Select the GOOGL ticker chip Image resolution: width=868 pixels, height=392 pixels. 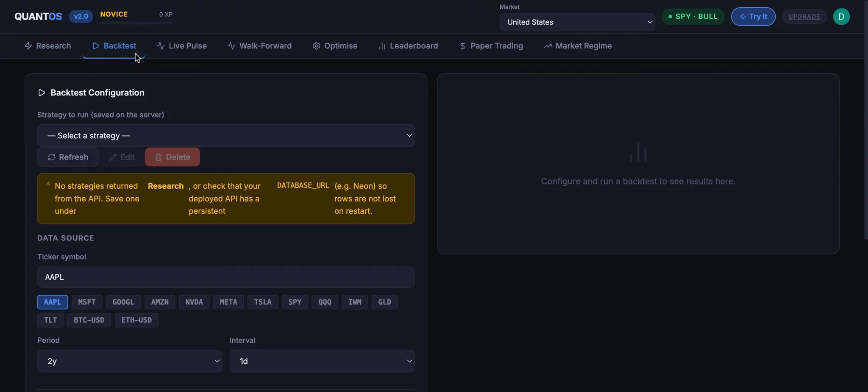[123, 302]
